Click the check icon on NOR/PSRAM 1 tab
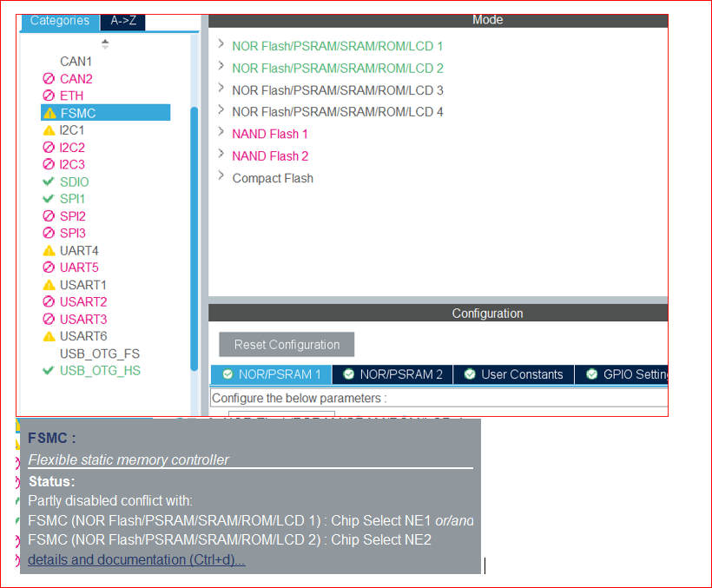The image size is (712, 588). 228,374
